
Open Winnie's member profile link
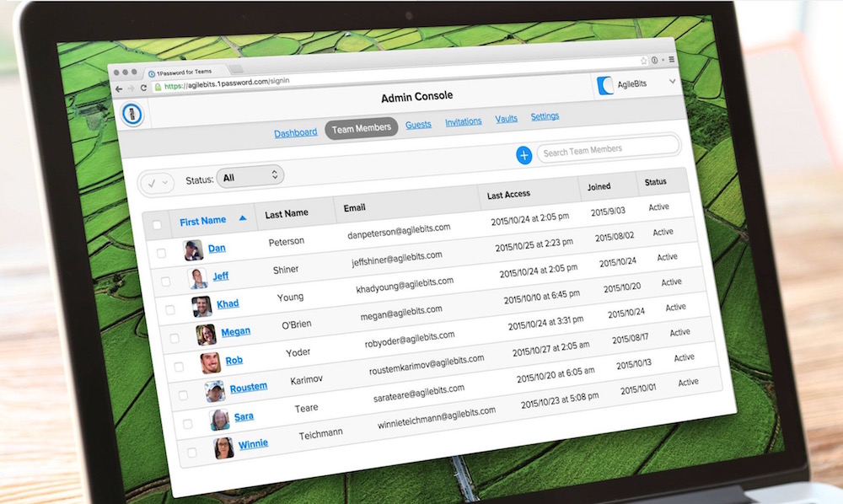tap(253, 444)
